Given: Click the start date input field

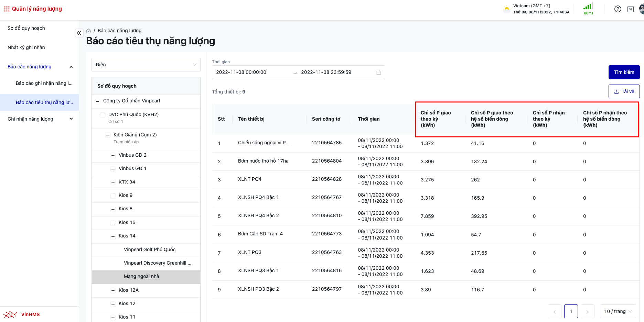Looking at the screenshot, I should [251, 72].
